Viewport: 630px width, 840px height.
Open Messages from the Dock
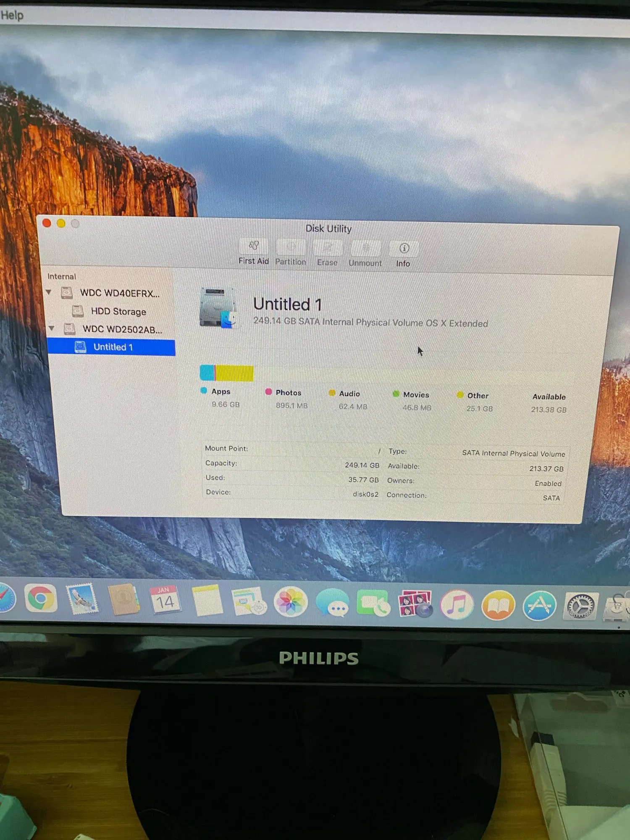(333, 603)
